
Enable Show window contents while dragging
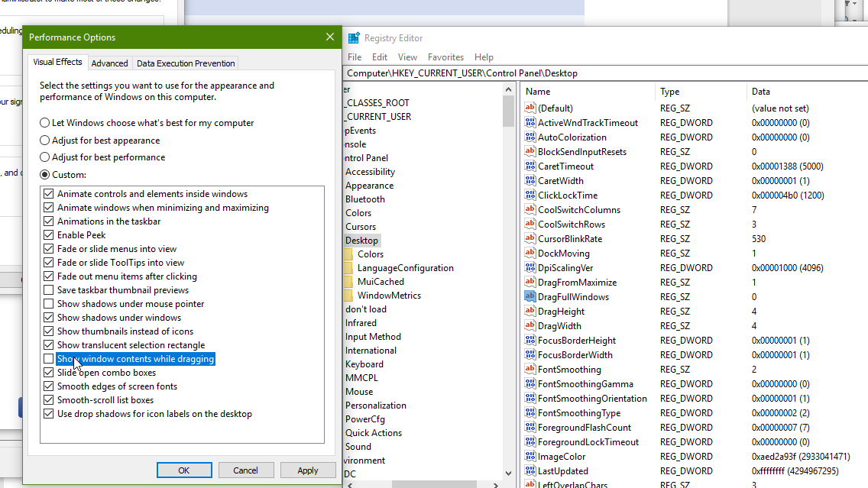click(x=49, y=359)
